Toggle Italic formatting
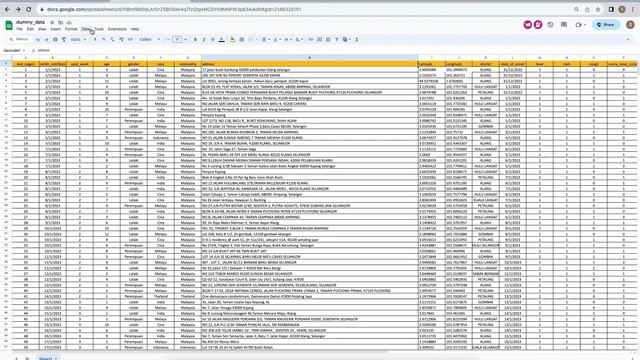640x360 pixels. tap(204, 40)
